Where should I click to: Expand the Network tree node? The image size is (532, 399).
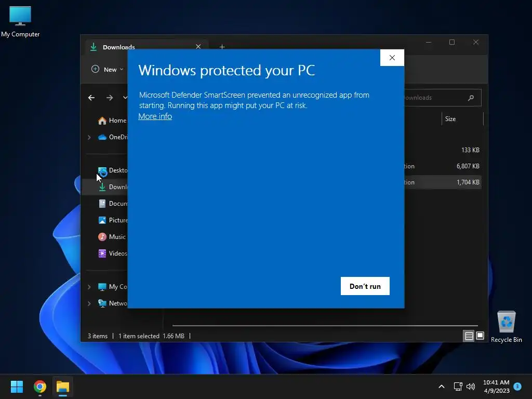click(x=89, y=303)
